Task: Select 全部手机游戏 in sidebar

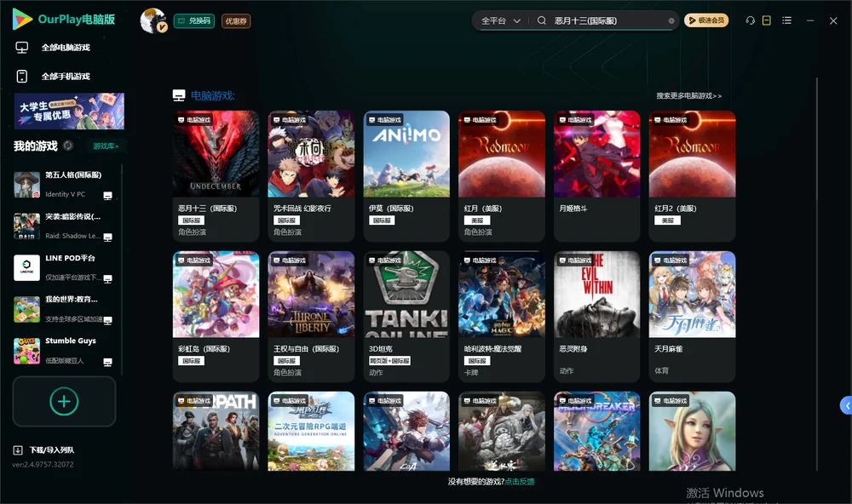Action: tap(66, 76)
